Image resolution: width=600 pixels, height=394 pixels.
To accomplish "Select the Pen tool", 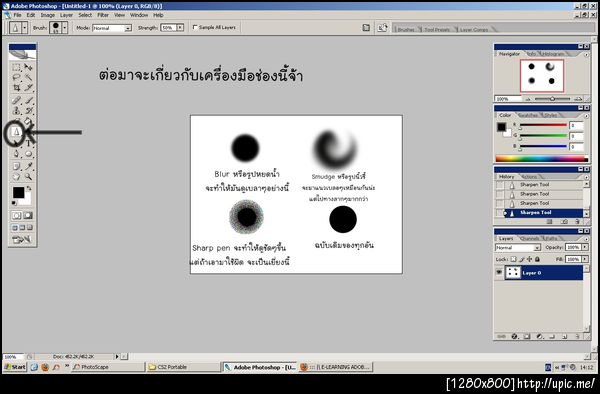I will [x=16, y=154].
